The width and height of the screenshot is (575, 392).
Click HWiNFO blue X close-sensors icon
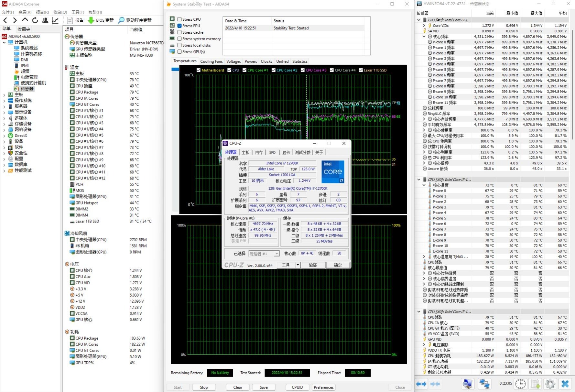565,384
